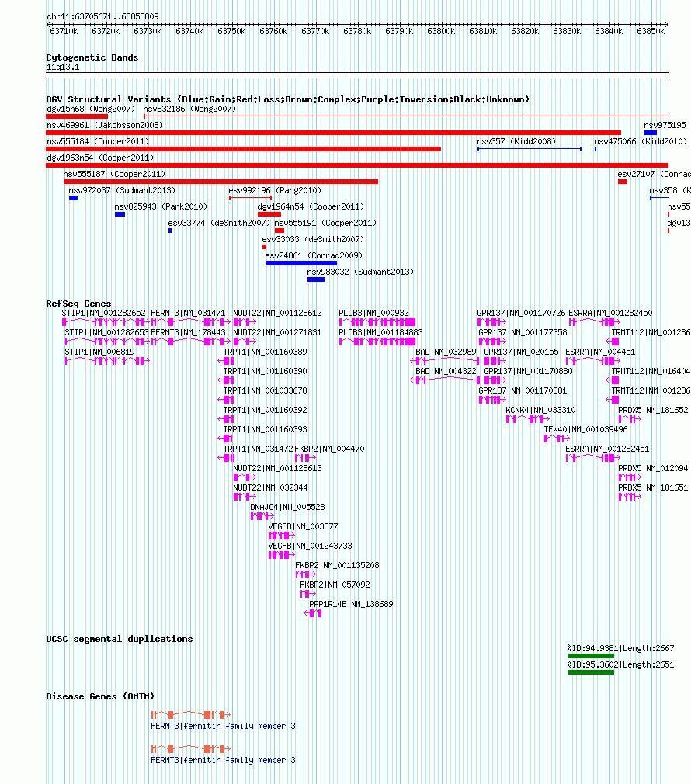Image resolution: width=691 pixels, height=784 pixels.
Task: Select the esv27107 red loss bar
Action: click(623, 182)
